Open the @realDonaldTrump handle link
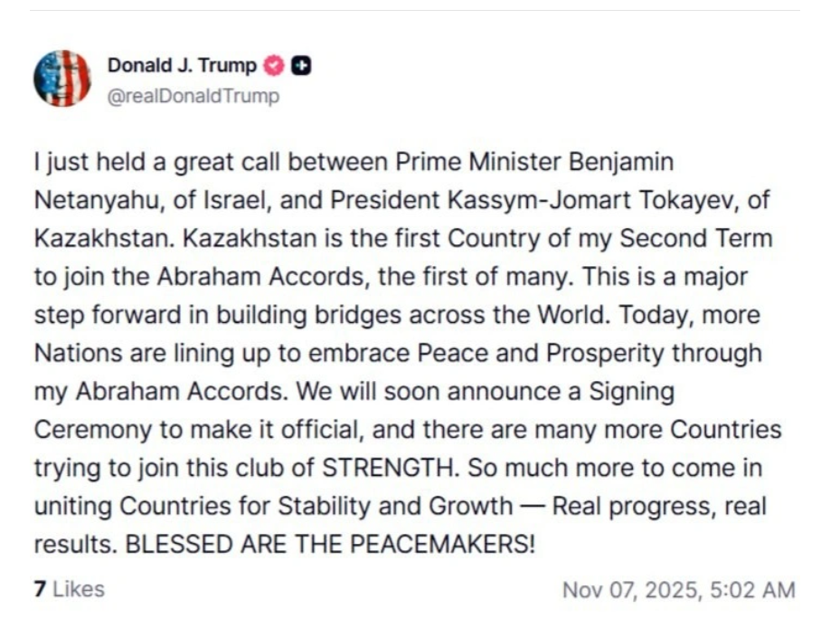The height and width of the screenshot is (618, 840). tap(193, 96)
